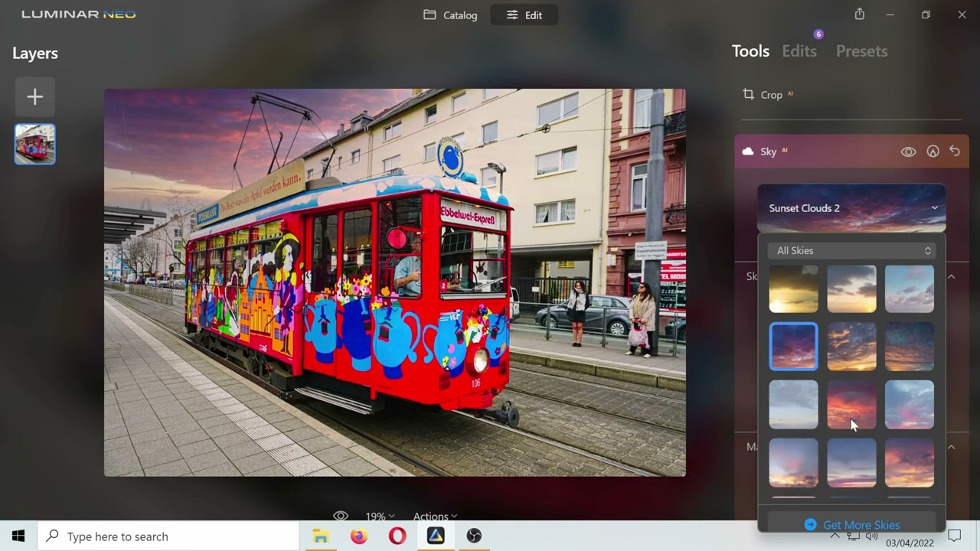This screenshot has width=980, height=551.
Task: Open Luminar Neo taskbar icon
Action: 436,536
